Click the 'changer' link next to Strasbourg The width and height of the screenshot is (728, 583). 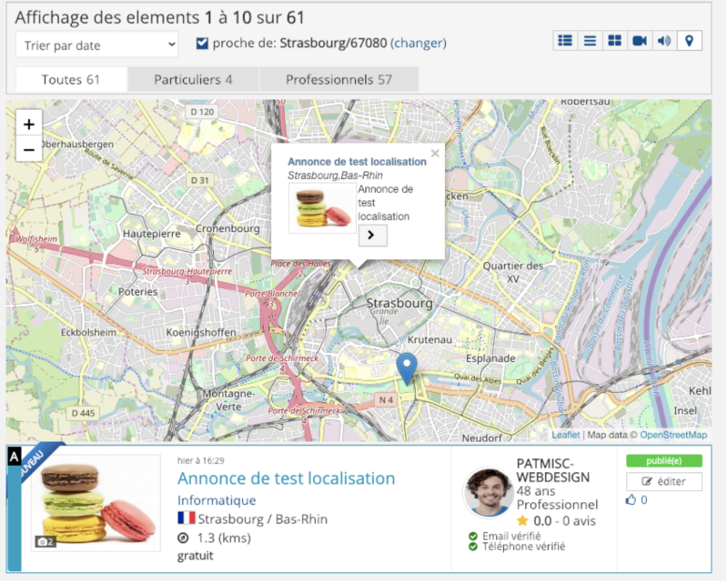point(418,41)
